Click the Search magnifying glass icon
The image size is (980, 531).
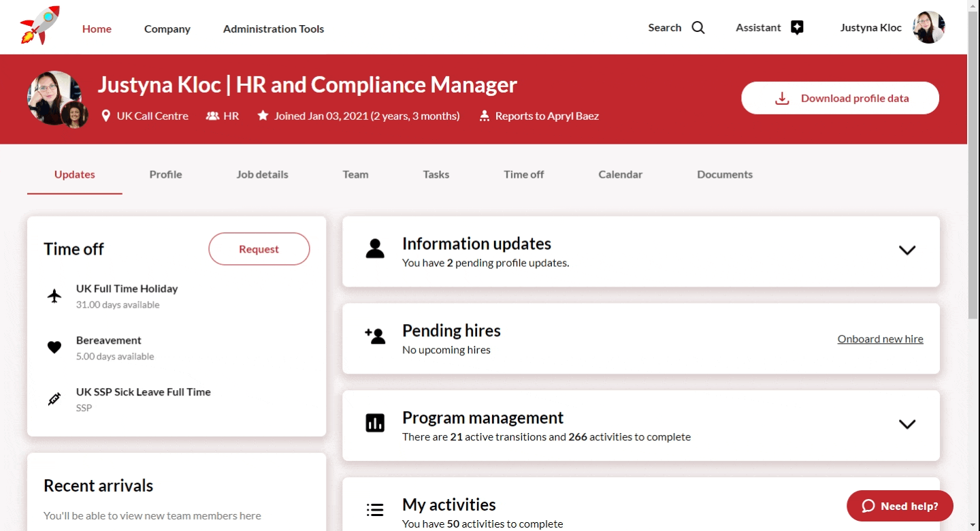click(x=698, y=28)
